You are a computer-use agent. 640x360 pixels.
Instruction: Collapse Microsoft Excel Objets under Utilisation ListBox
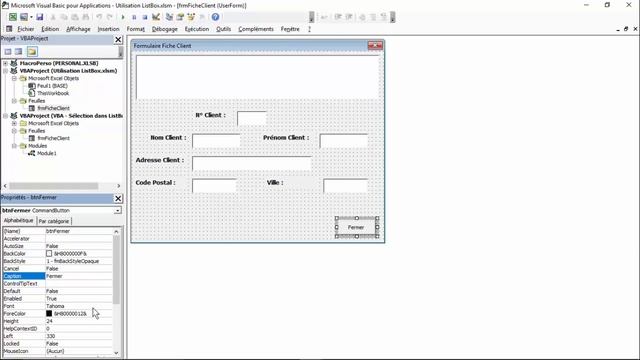[14, 78]
